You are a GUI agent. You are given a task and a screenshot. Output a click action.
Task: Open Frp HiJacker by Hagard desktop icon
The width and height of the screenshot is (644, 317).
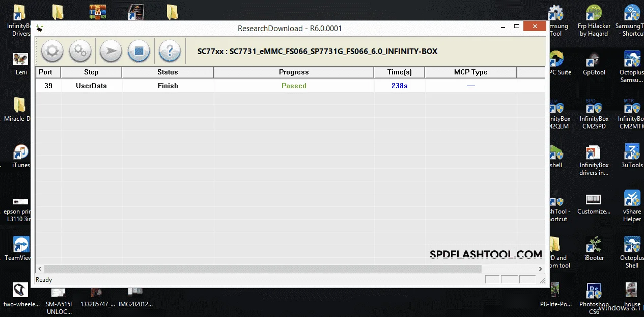click(x=594, y=21)
